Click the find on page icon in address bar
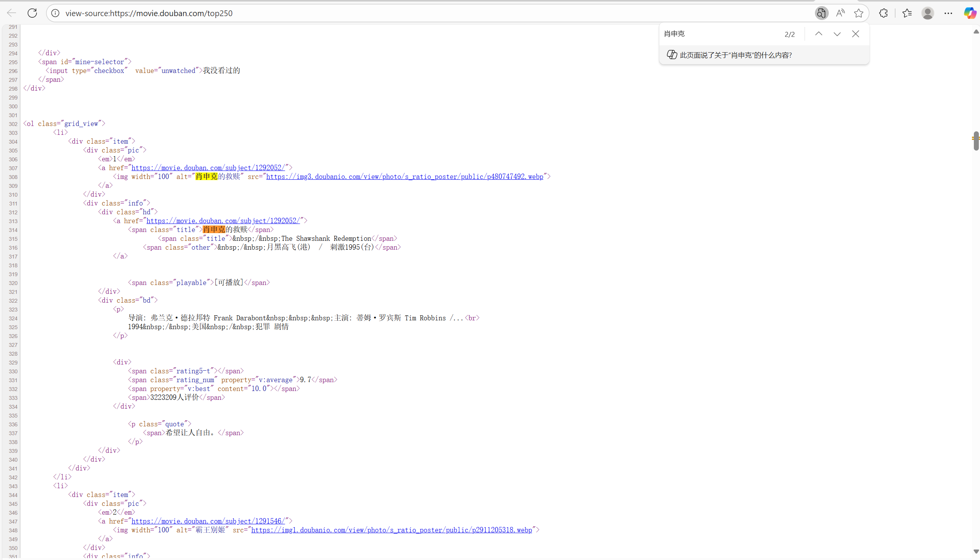 (821, 13)
